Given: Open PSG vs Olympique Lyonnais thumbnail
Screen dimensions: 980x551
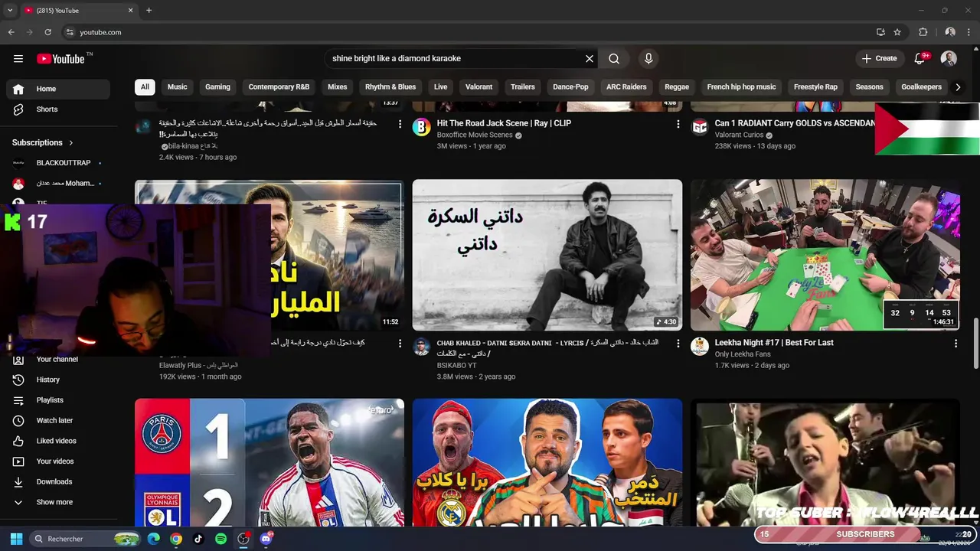Looking at the screenshot, I should (269, 462).
